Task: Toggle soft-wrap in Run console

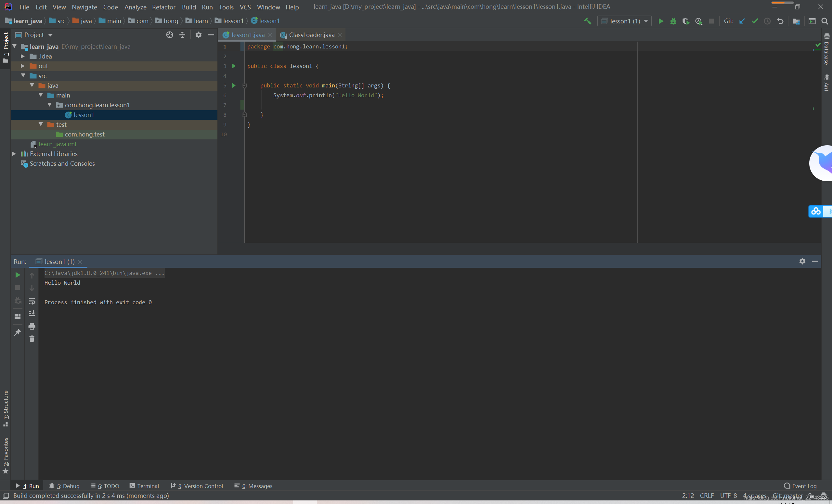Action: 32,301
